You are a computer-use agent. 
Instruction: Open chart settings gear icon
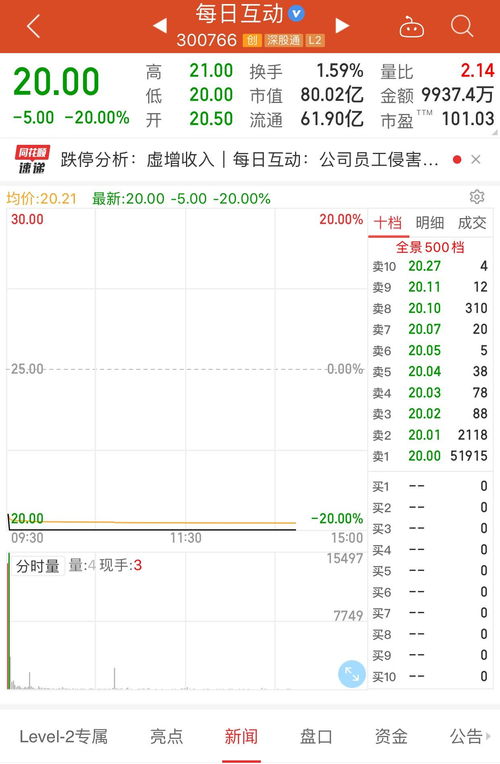pos(477,197)
